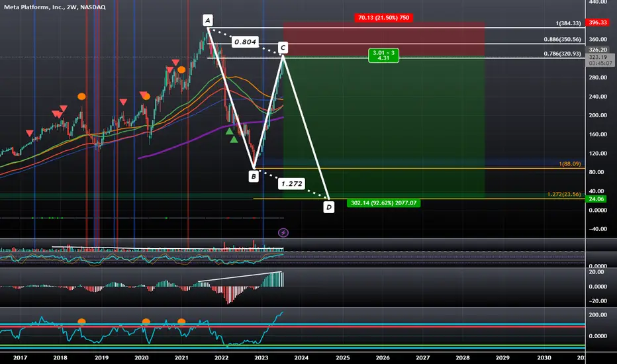The width and height of the screenshot is (617, 364).
Task: Select the pattern point label D
Action: tap(328, 207)
